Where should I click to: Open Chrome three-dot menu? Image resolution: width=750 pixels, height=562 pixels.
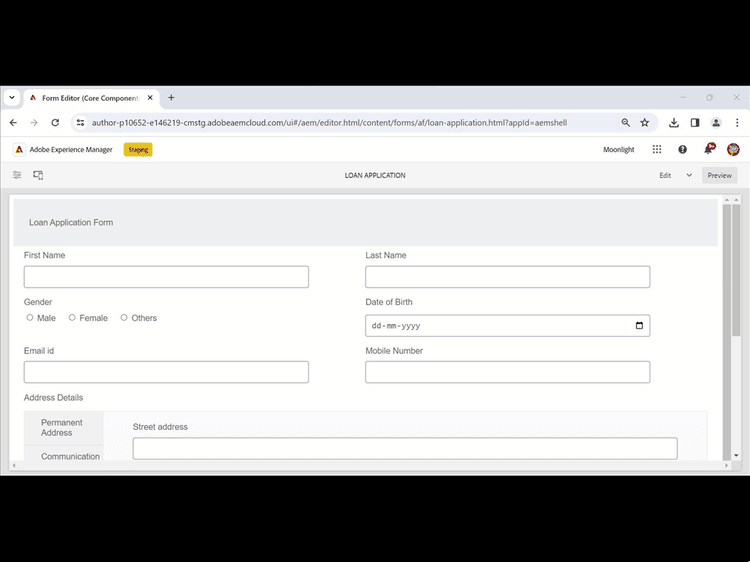coord(737,123)
